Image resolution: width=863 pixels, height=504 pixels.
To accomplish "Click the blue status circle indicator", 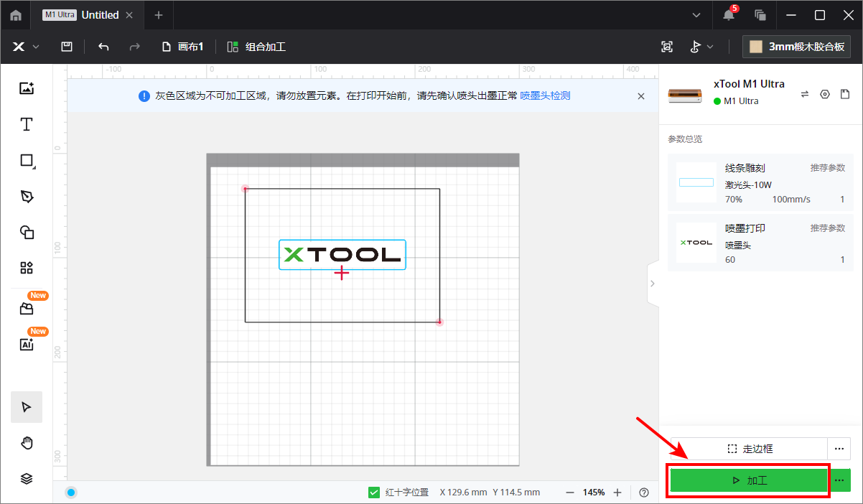I will click(71, 493).
